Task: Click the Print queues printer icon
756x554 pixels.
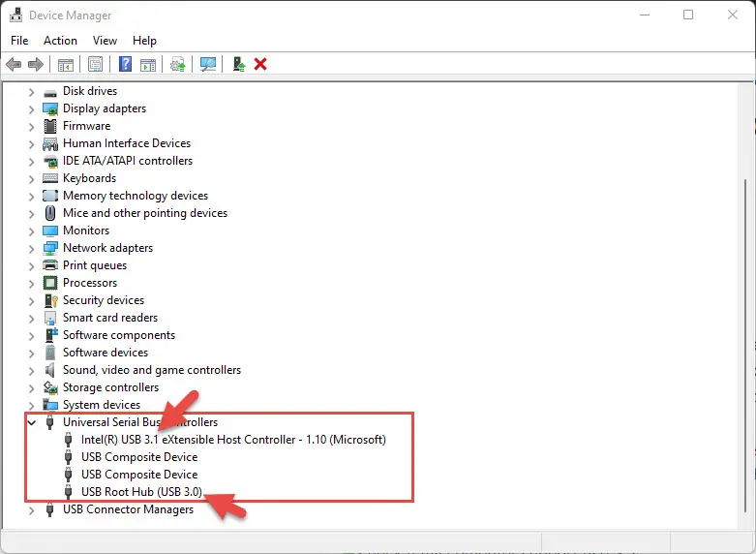Action: 50,265
